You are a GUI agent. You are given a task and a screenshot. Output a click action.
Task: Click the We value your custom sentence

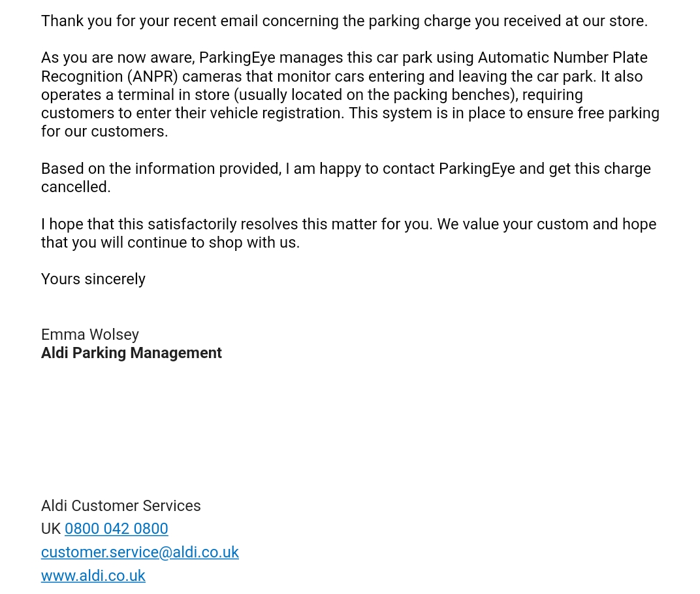click(547, 224)
